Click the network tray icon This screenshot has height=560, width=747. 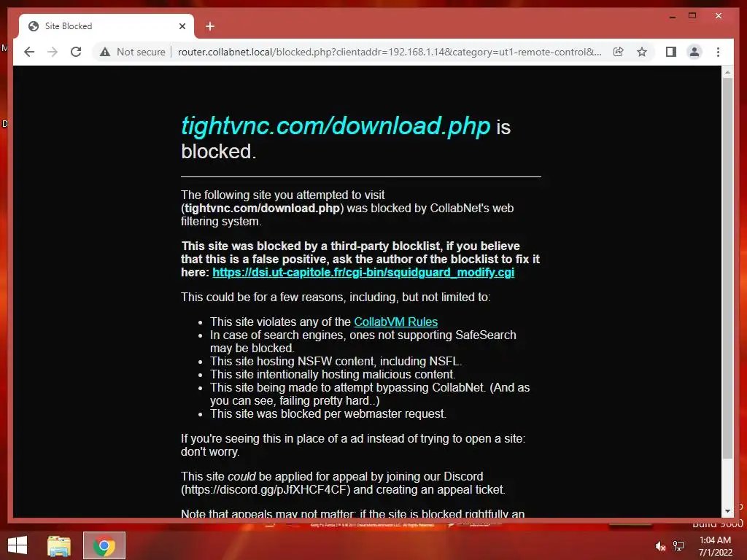tap(678, 546)
